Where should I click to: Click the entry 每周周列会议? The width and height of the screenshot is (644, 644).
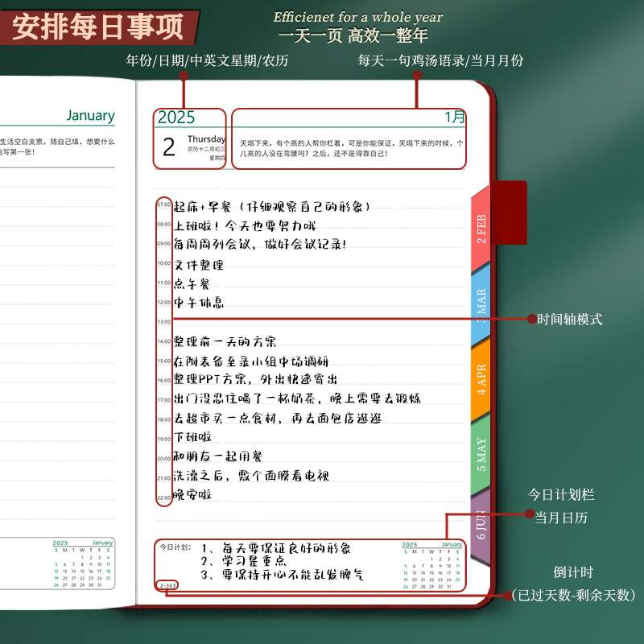pos(259,245)
